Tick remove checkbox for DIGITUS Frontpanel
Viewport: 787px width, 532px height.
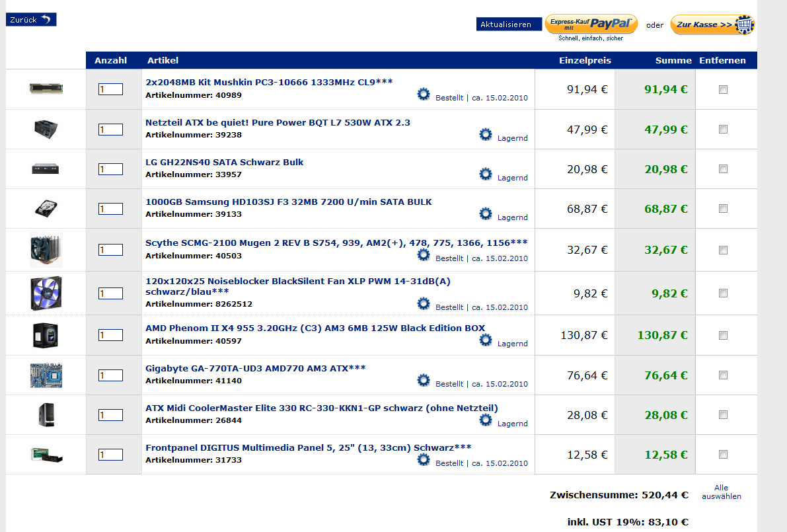[x=724, y=454]
